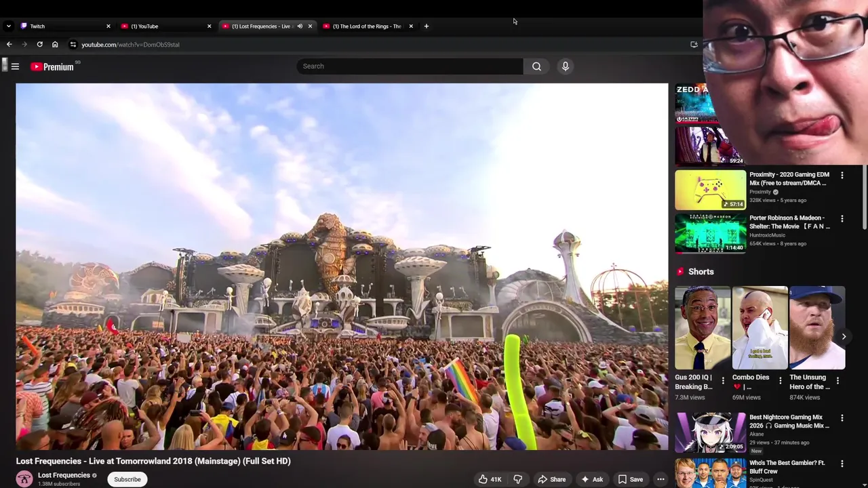Open Who's The Best Gambler thumbnail

click(x=710, y=473)
